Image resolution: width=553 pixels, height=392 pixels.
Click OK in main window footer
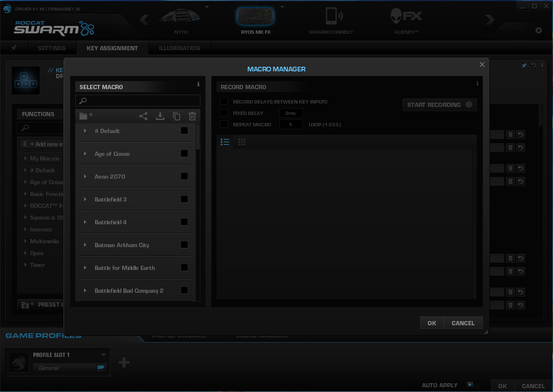pyautogui.click(x=502, y=386)
